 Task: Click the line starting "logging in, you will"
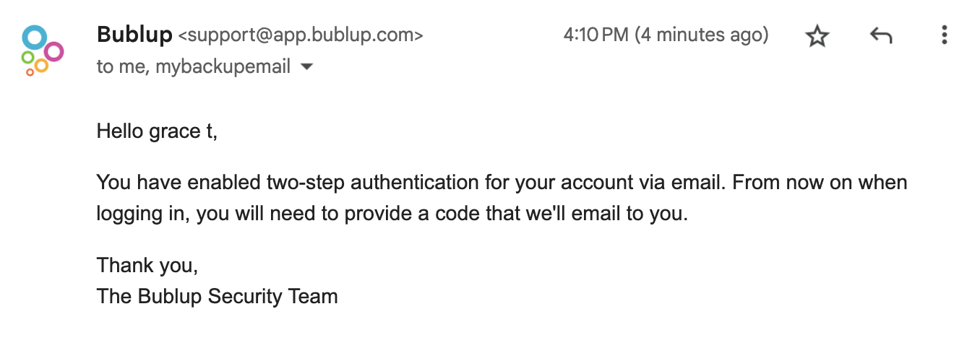(392, 214)
